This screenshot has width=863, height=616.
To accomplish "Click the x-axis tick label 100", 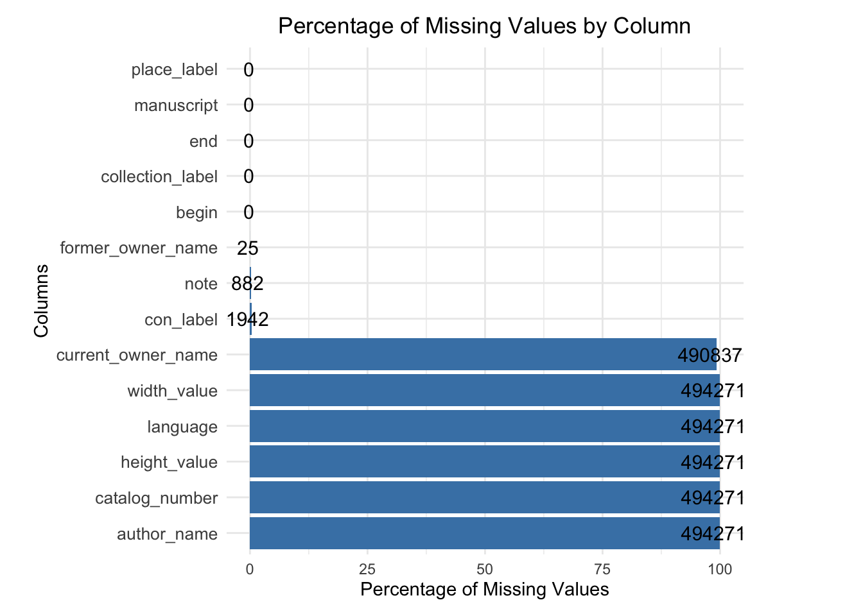I will (720, 569).
